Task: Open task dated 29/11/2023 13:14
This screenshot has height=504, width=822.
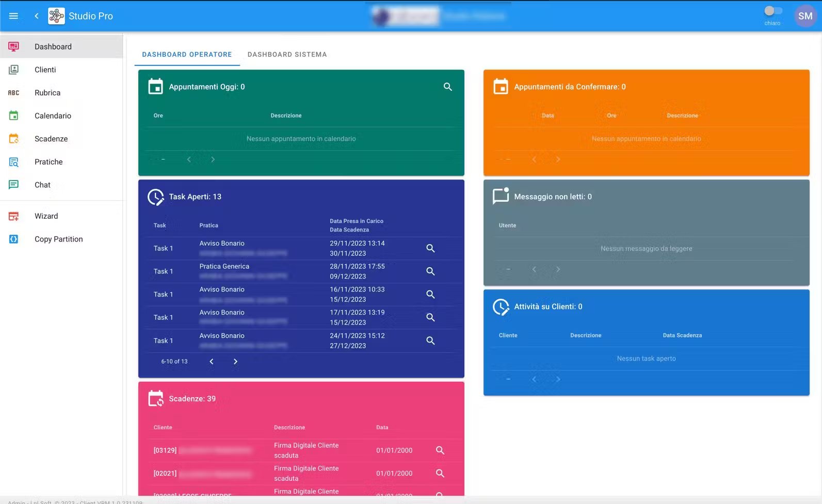Action: point(430,249)
